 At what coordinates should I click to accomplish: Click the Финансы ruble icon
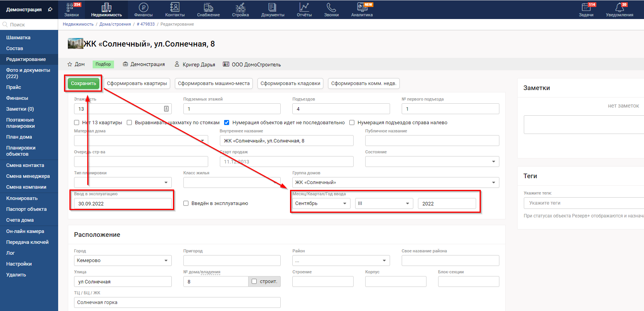[x=143, y=7]
